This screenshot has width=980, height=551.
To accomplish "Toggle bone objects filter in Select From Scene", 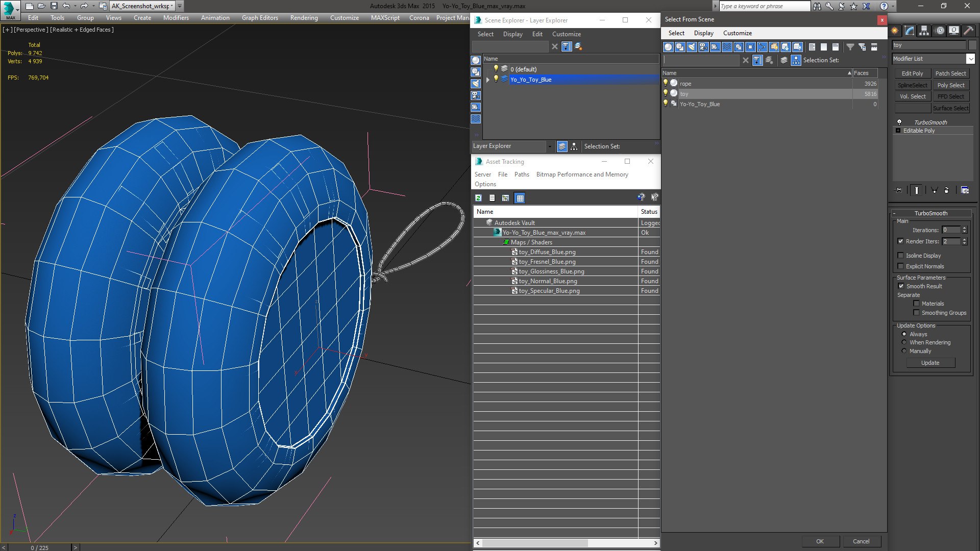I will point(762,47).
